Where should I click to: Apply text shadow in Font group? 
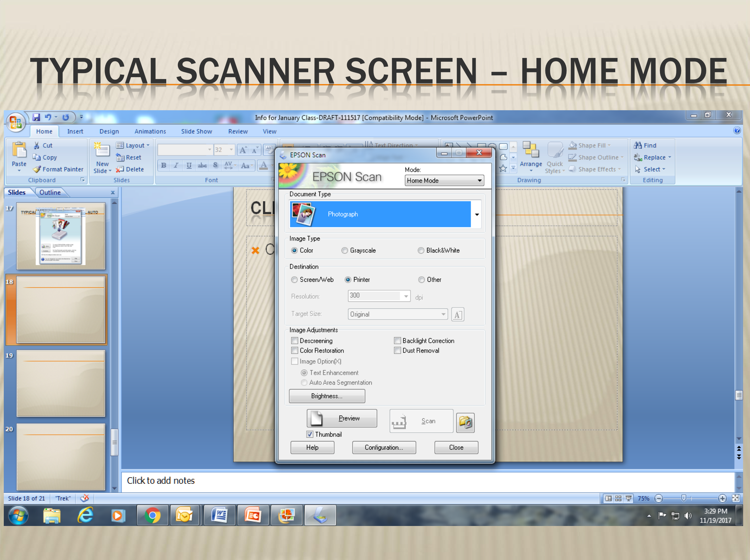[215, 165]
